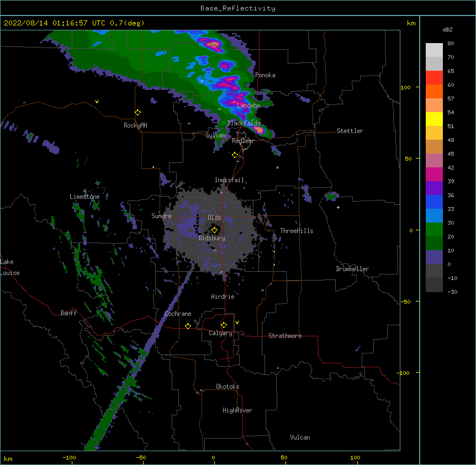The image size is (476, 465).
Task: Click the RedDeer city label
Action: click(243, 141)
